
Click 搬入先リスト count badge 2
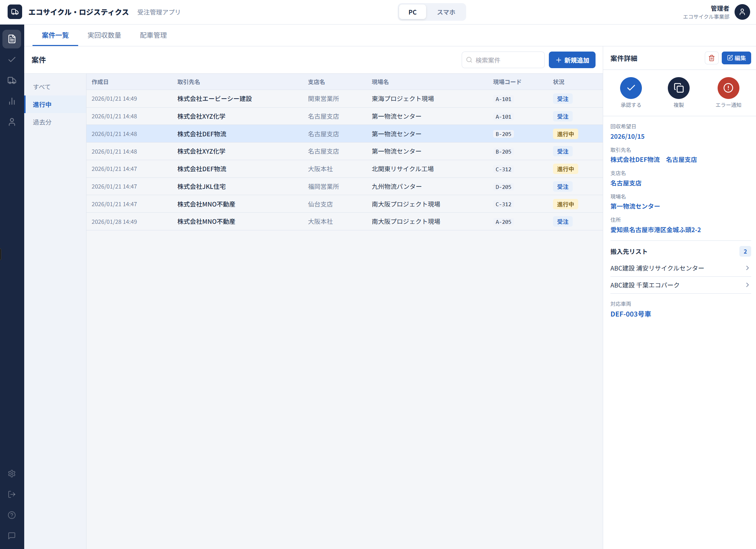tap(745, 251)
